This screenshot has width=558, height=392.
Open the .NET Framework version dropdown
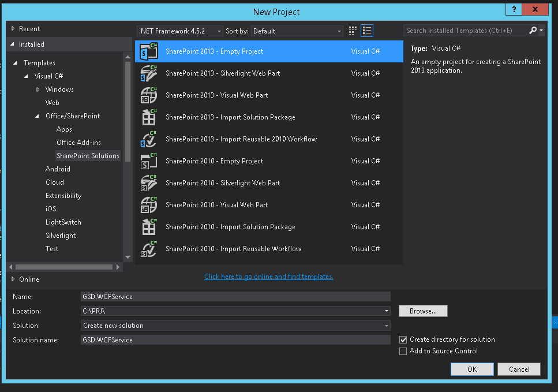pos(180,31)
